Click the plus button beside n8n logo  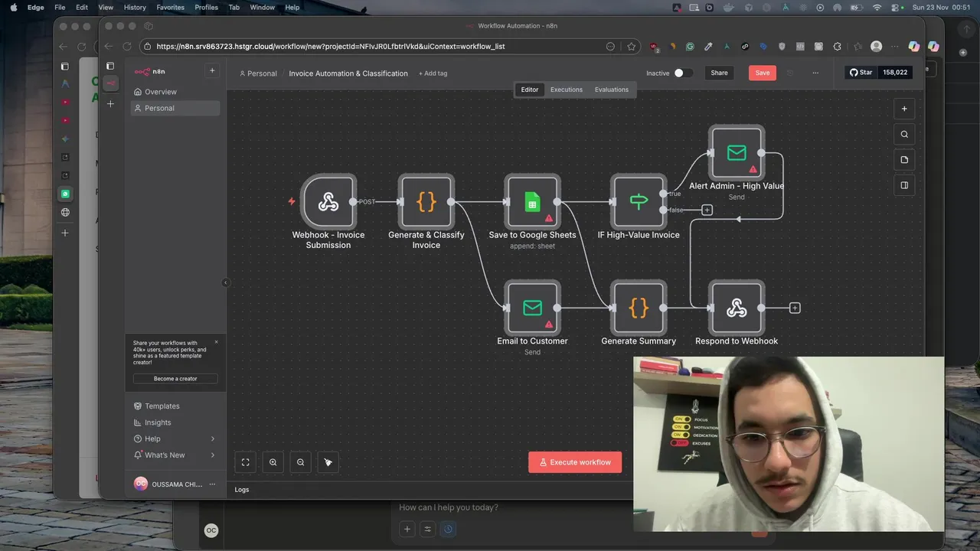[212, 70]
